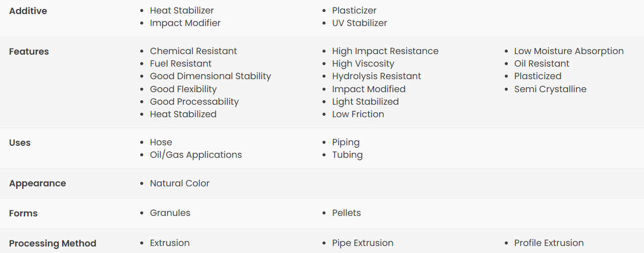This screenshot has height=253, width=644.
Task: Click the Semi Crystalline feature text
Action: [550, 89]
